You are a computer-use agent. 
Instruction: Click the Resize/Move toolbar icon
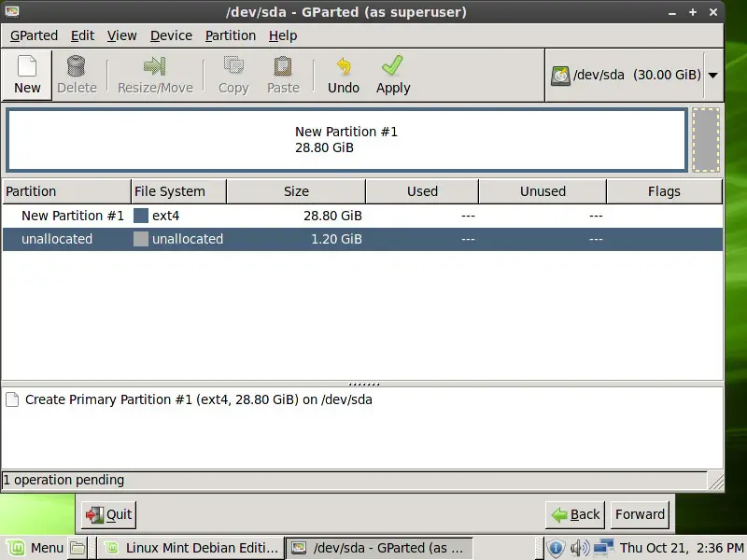coord(155,66)
